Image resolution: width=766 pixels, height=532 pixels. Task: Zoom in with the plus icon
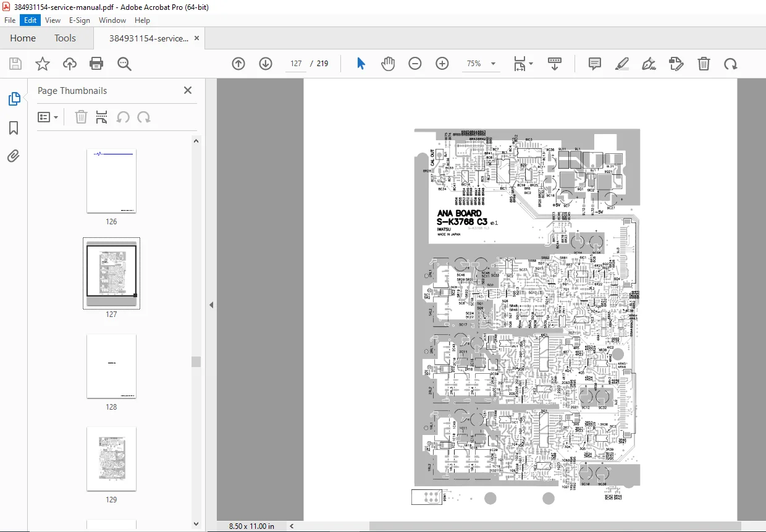pos(442,64)
